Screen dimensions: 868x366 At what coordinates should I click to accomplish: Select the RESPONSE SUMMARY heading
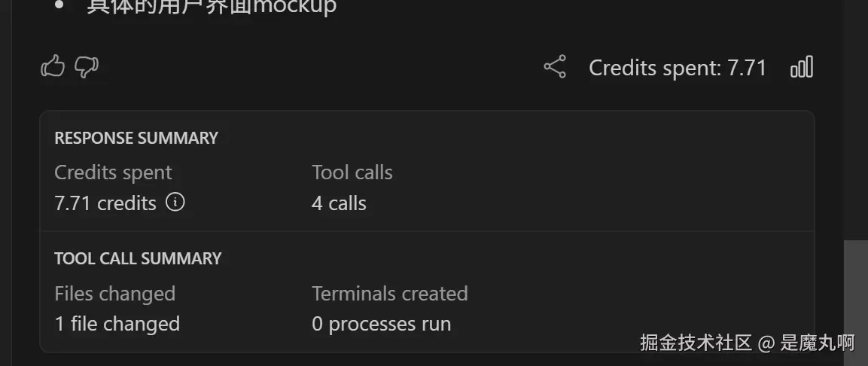pos(136,138)
